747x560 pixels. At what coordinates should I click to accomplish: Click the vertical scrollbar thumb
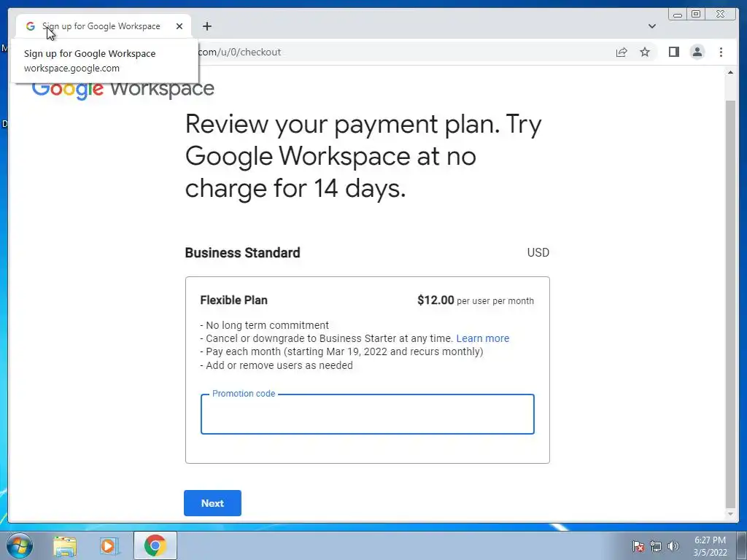click(x=730, y=305)
